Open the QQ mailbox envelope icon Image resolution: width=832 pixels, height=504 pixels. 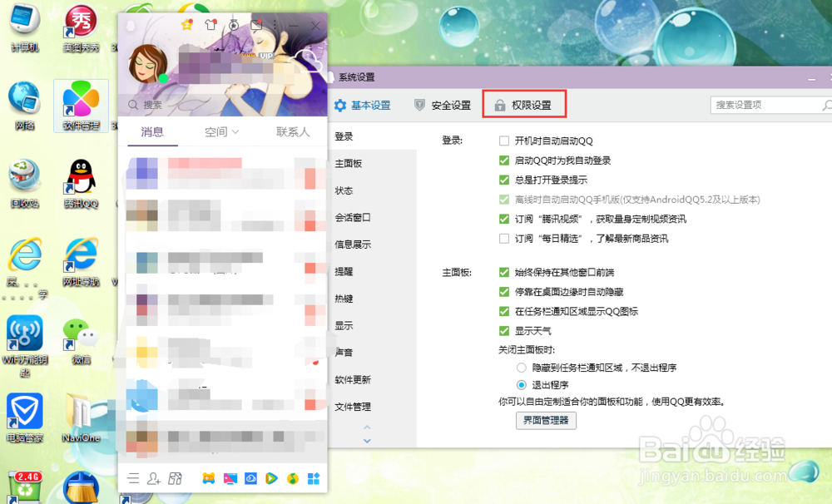click(x=257, y=24)
